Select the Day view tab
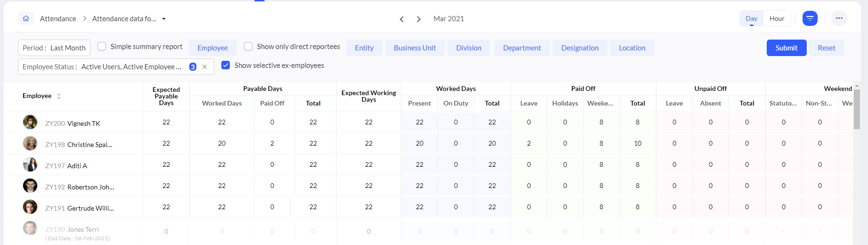 click(x=751, y=18)
